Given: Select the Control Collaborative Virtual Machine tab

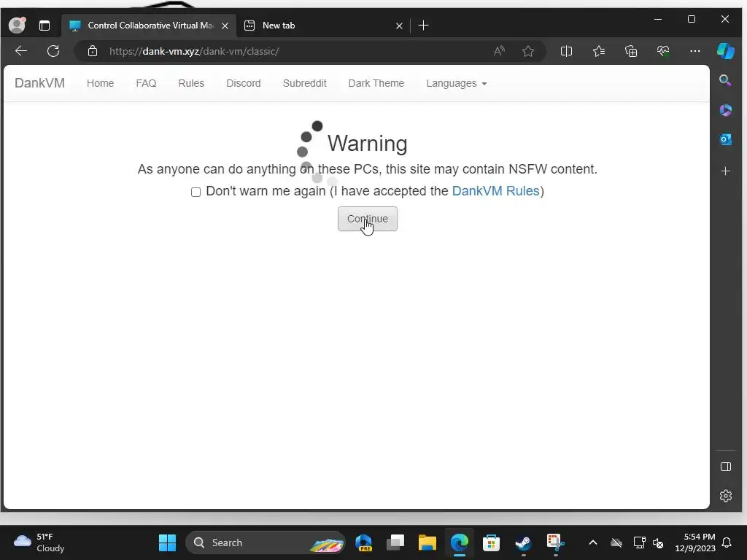Looking at the screenshot, I should pyautogui.click(x=149, y=26).
